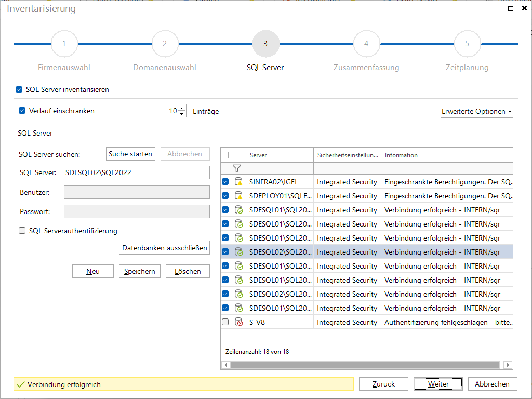The width and height of the screenshot is (532, 399).
Task: Sort by Information column header
Action: [x=447, y=155]
